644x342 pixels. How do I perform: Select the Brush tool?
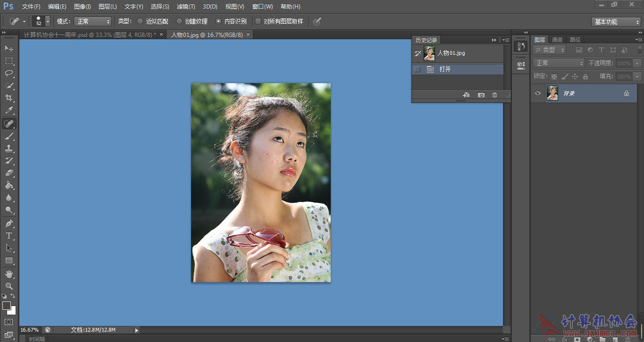tap(9, 136)
